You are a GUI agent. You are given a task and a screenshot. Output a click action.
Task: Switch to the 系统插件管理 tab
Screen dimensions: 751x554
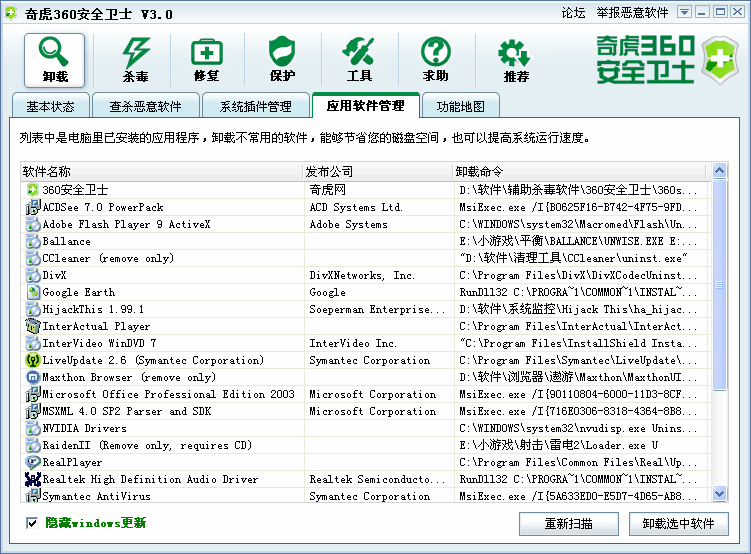tap(255, 106)
